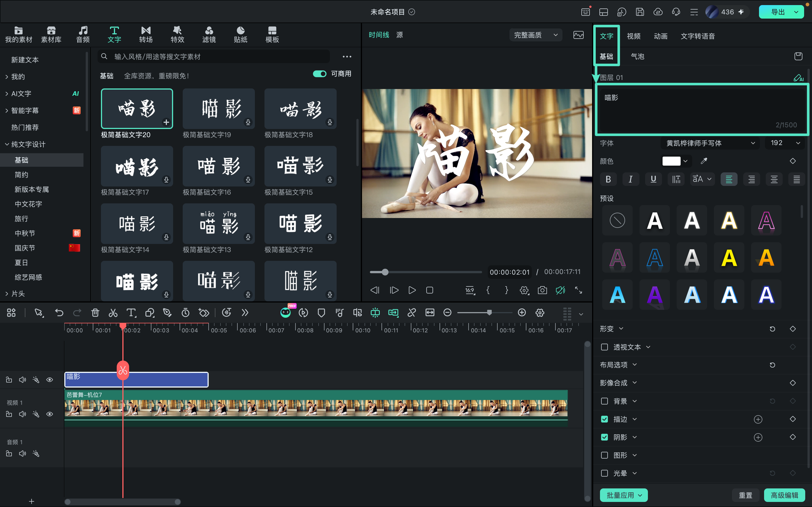Click the delete trash icon in timeline toolbar

[95, 313]
